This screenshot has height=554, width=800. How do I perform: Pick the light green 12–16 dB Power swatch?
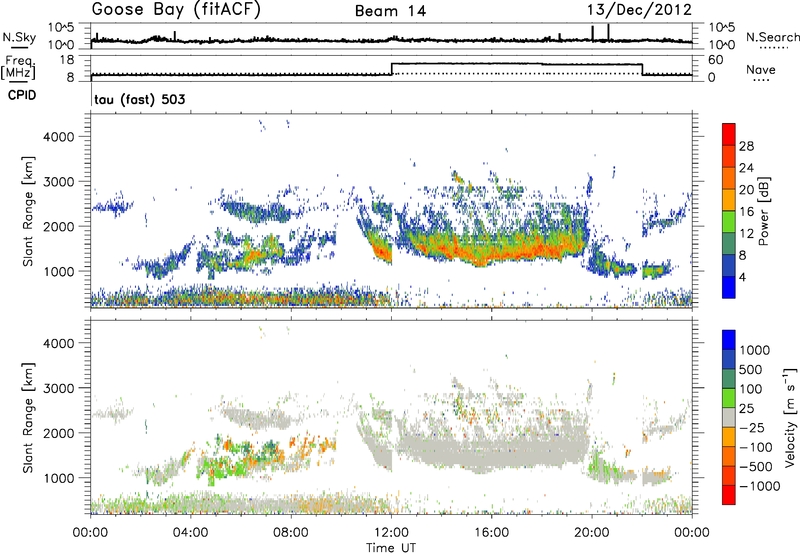coord(729,222)
